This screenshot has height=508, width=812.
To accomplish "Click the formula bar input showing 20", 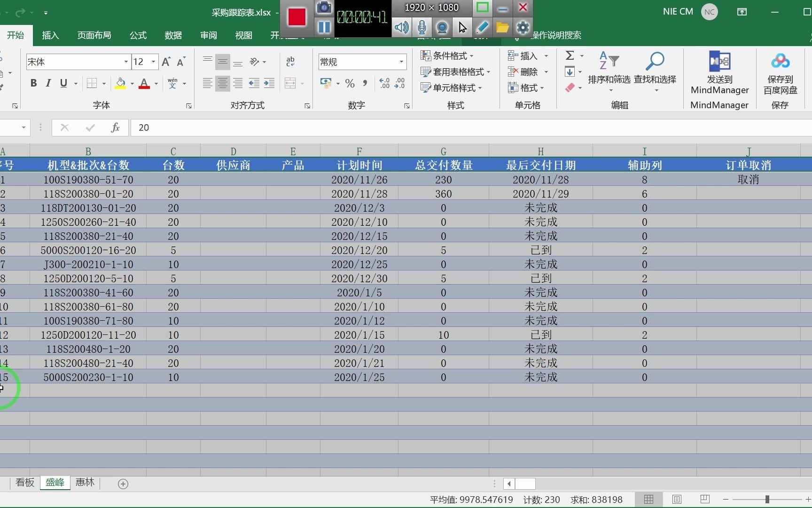I will pyautogui.click(x=471, y=127).
